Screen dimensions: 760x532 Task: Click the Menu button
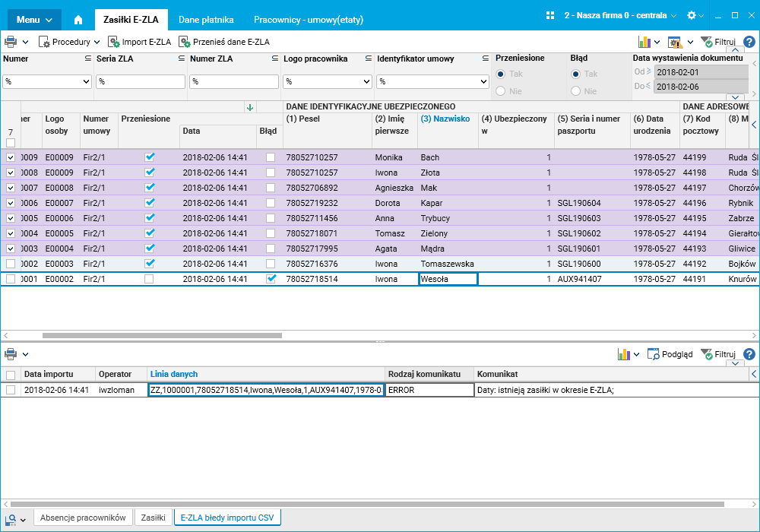[x=35, y=20]
